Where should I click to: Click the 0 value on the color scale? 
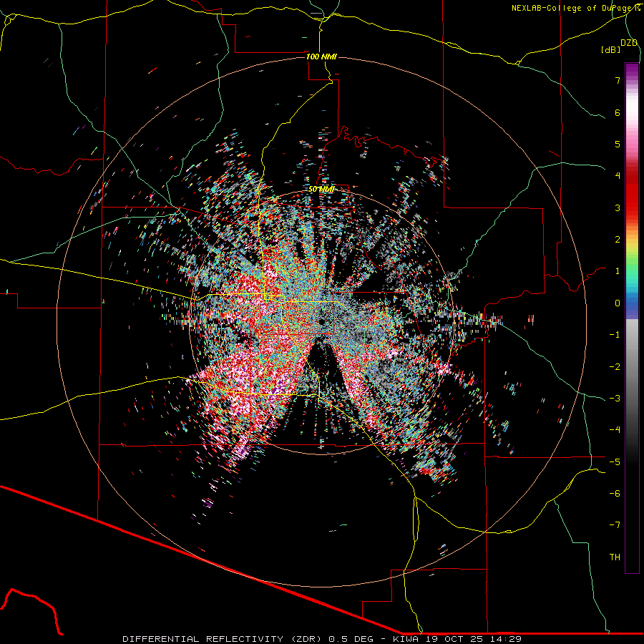point(618,303)
